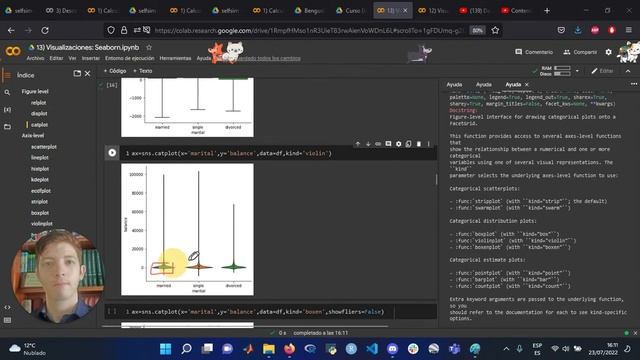Show hidden system tray icons
The height and width of the screenshot is (360, 640).
[x=506, y=349]
